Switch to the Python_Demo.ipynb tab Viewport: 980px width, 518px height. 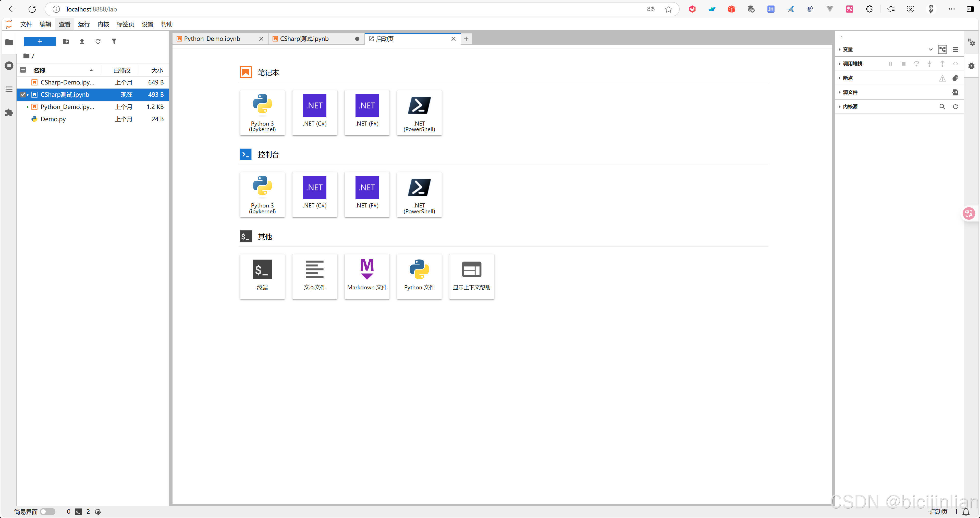tap(212, 39)
